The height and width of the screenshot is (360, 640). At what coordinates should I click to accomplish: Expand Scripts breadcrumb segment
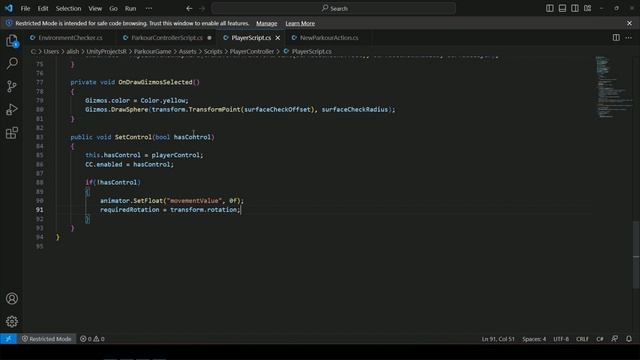(x=213, y=51)
